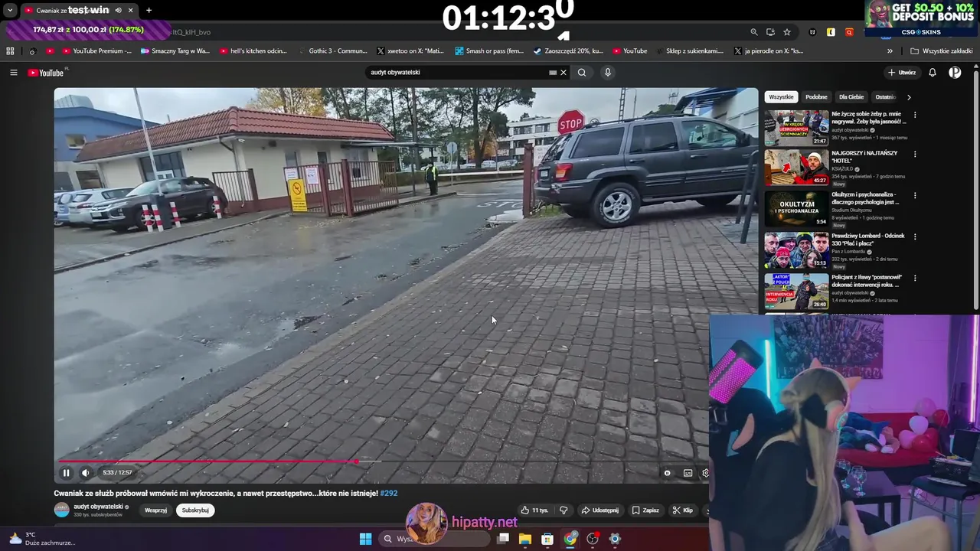Mute the video with the speaker icon
This screenshot has height=551, width=980.
coord(85,473)
